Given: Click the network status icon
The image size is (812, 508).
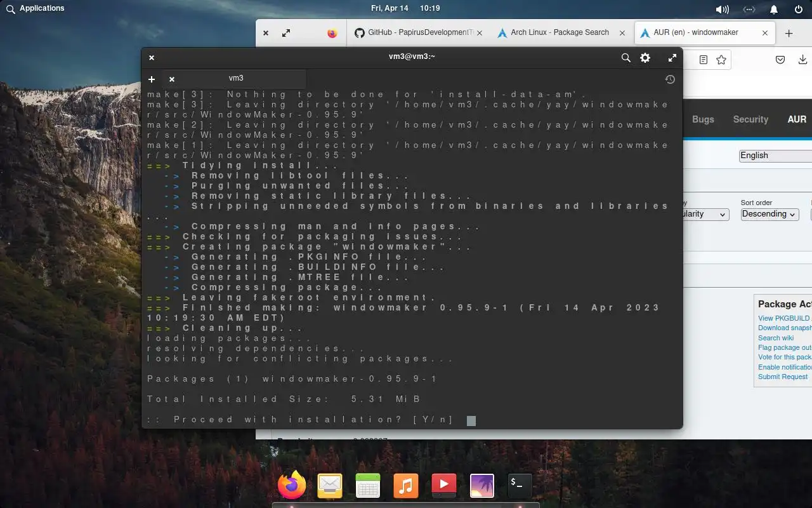Looking at the screenshot, I should click(x=749, y=9).
